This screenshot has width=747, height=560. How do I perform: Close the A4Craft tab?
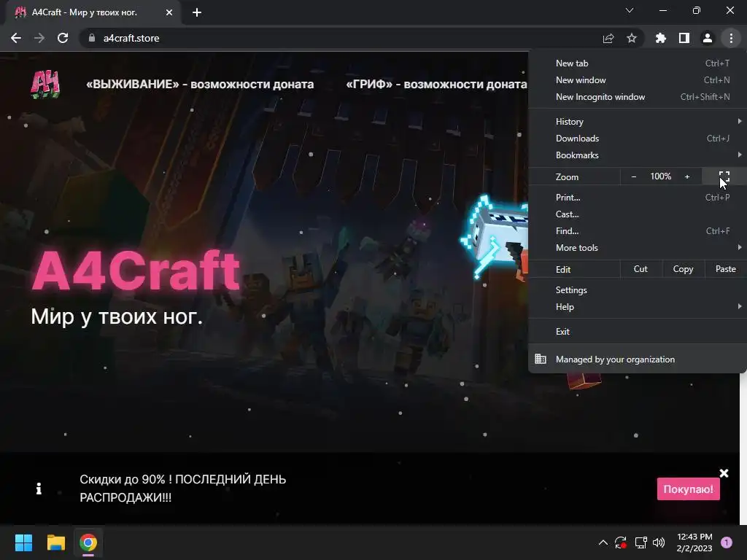coord(169,12)
